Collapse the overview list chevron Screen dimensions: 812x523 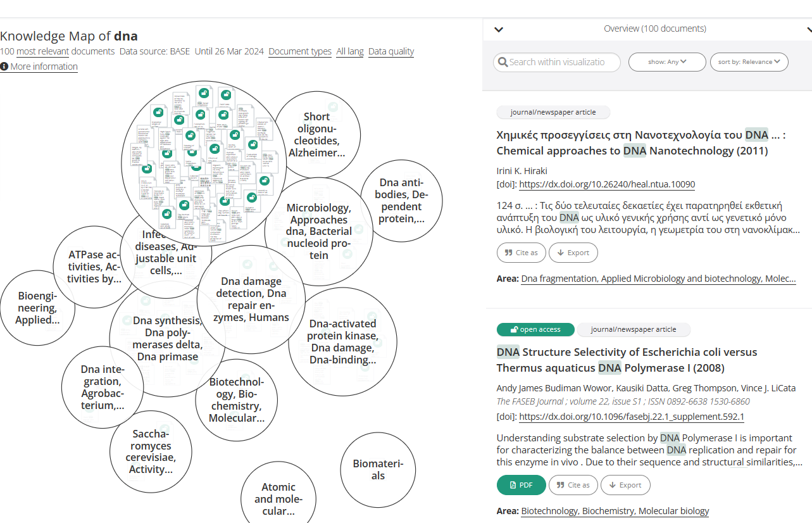[x=499, y=29]
